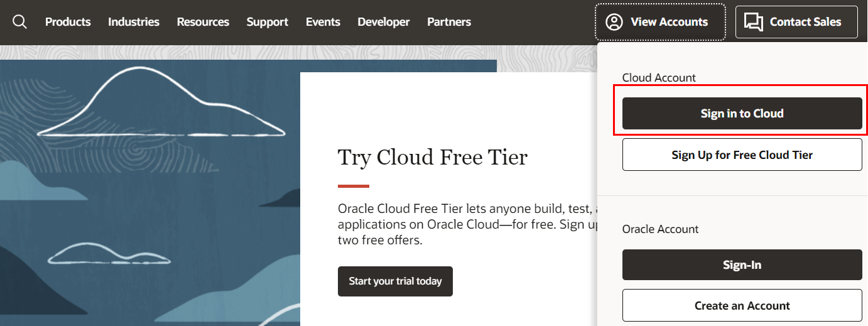
Task: Click the Oracle Account section label
Action: [660, 229]
